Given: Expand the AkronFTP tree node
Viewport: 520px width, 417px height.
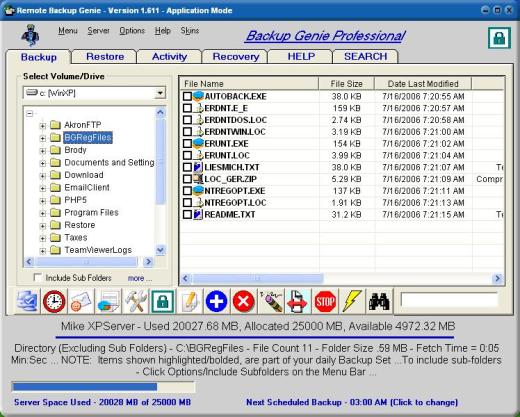Looking at the screenshot, I should point(43,126).
